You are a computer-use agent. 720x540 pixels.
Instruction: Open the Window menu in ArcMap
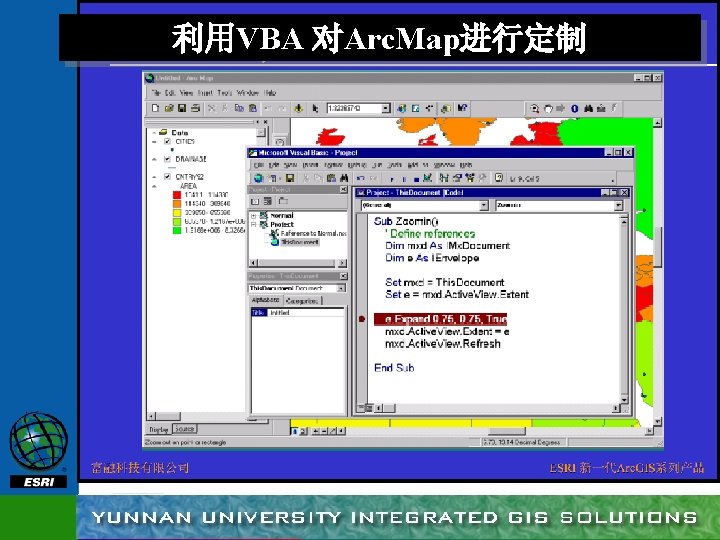point(248,93)
